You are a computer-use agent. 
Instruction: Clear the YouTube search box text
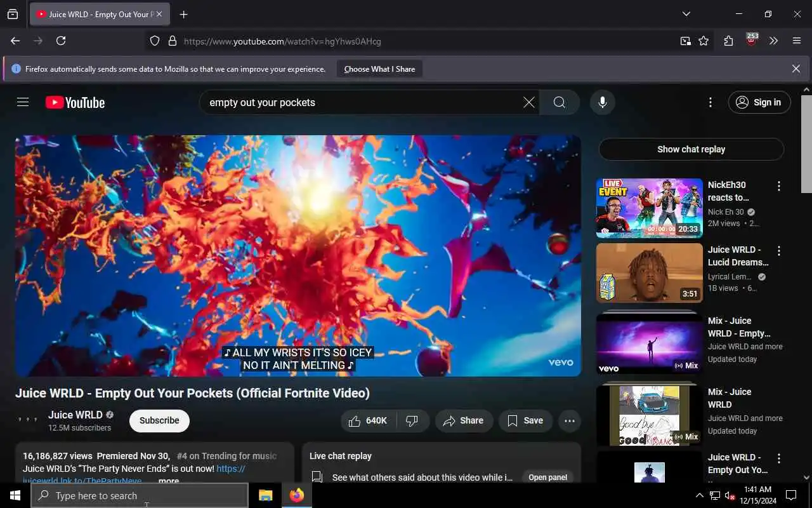click(x=528, y=102)
